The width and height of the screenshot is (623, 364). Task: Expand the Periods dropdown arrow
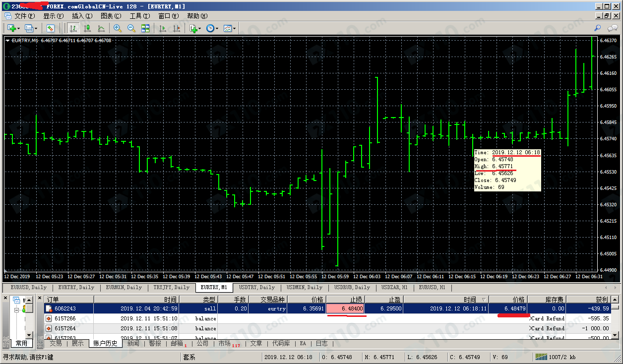pos(217,28)
